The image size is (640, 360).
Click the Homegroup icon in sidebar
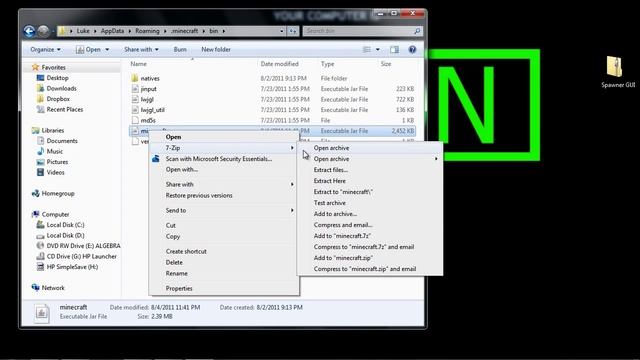coord(36,193)
